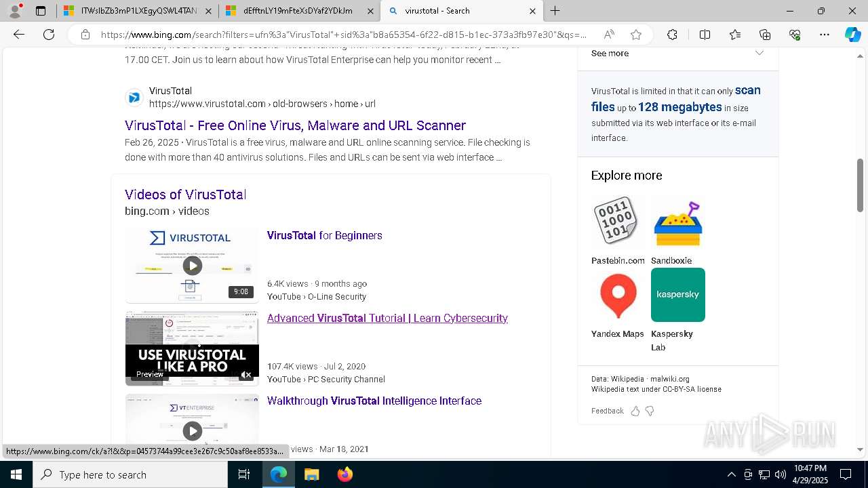Open the taskbar clock and calendar
Image resolution: width=868 pixels, height=488 pixels.
[x=810, y=474]
